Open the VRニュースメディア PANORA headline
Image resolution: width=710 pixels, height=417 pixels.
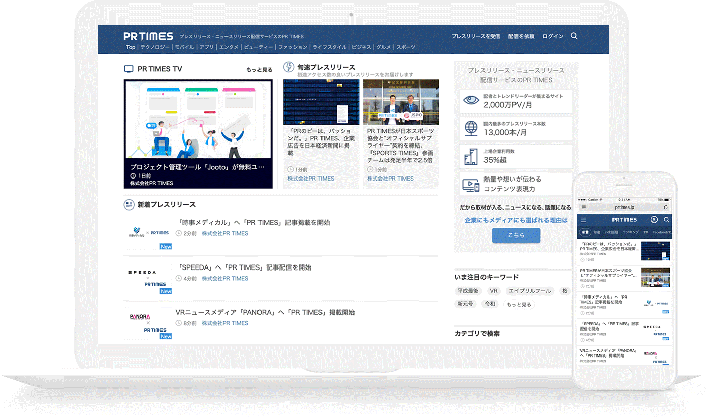(265, 312)
